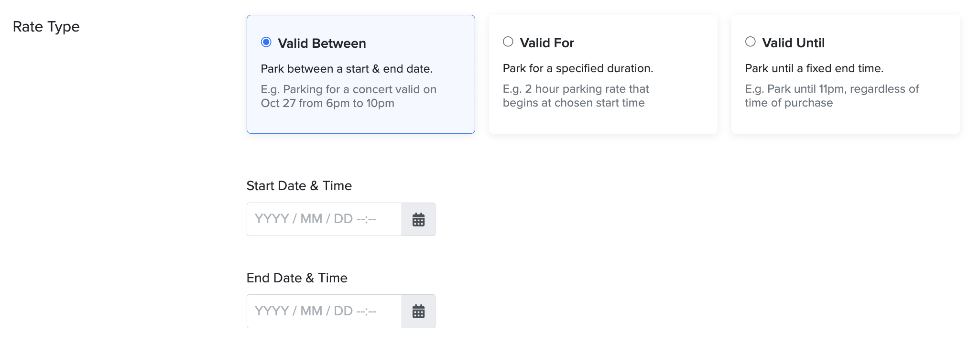Click "Park between a start & end date" text
Viewport: 980px width, 344px height.
point(347,69)
